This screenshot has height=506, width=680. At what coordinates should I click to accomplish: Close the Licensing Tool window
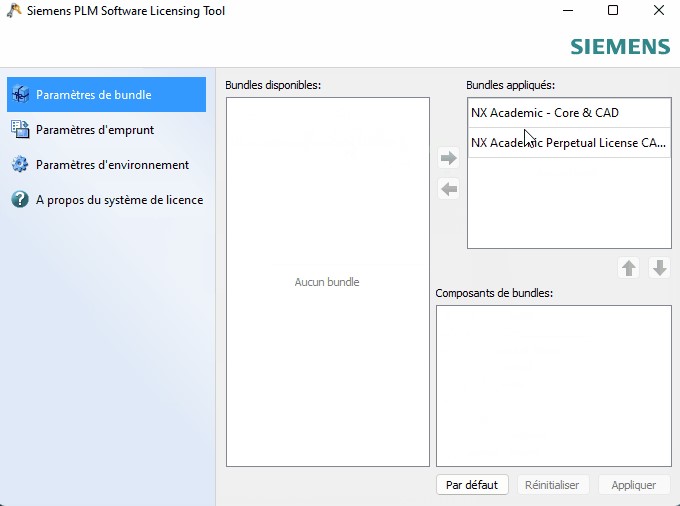click(x=659, y=10)
